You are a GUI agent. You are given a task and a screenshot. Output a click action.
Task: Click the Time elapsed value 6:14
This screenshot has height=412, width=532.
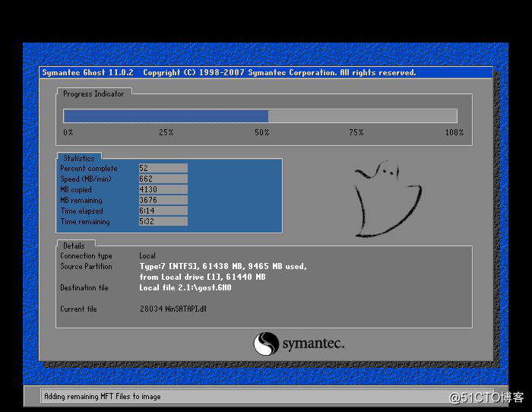click(163, 211)
